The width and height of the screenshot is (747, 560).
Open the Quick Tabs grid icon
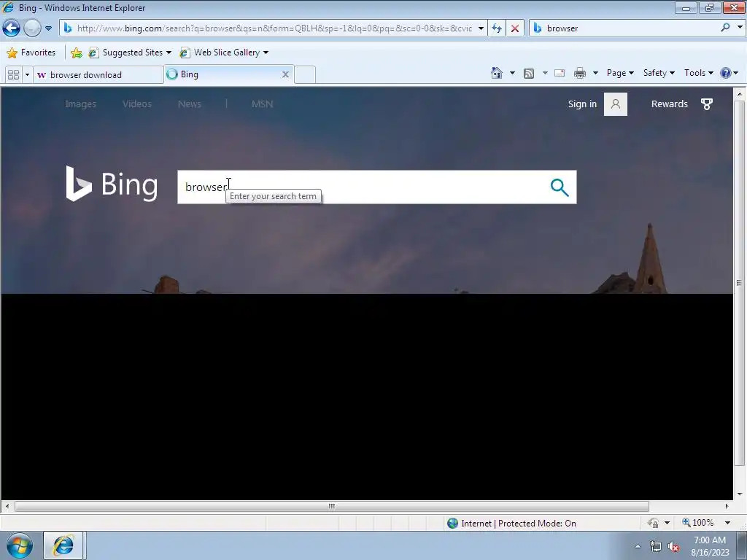[x=13, y=75]
